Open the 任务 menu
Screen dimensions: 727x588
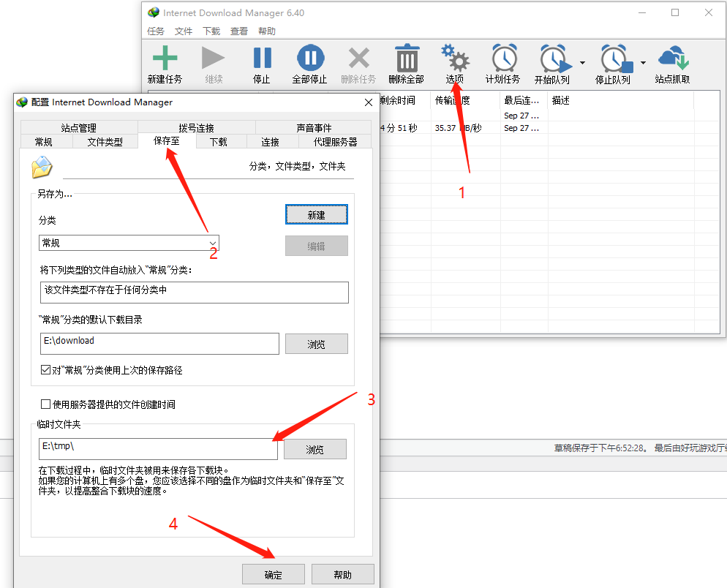(156, 31)
